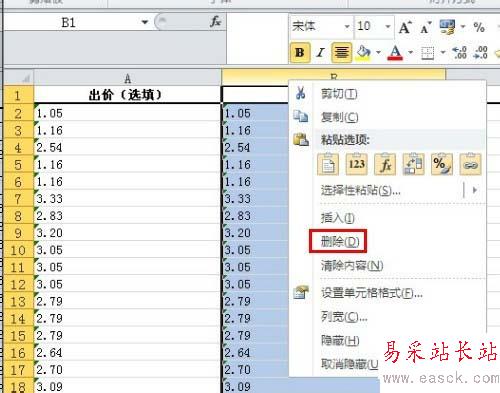Choose Paste Link option icon
The height and width of the screenshot is (393, 500).
(x=470, y=164)
